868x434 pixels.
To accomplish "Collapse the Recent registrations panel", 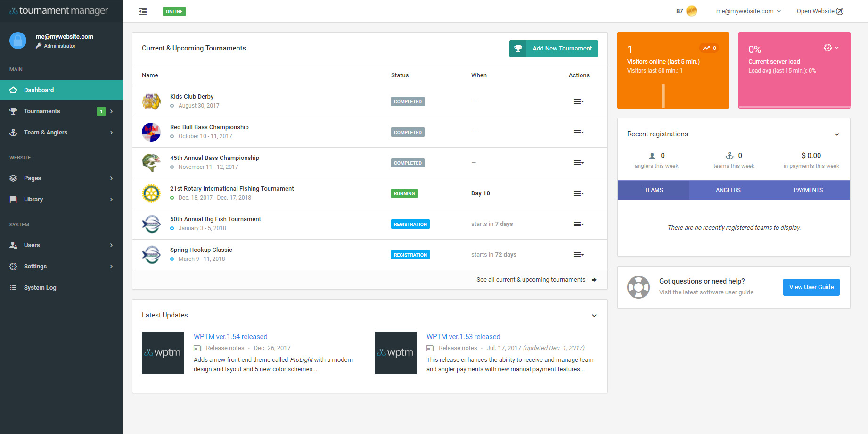I will pos(836,134).
